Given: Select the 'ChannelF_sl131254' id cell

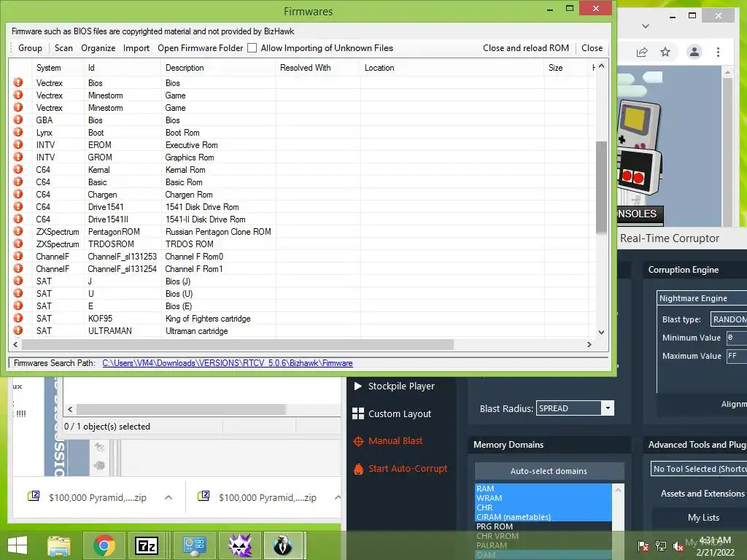Looking at the screenshot, I should (x=122, y=269).
